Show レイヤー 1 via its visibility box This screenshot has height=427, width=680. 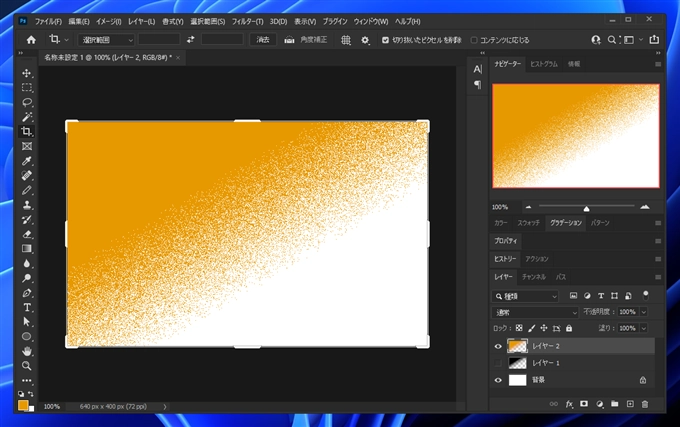498,363
